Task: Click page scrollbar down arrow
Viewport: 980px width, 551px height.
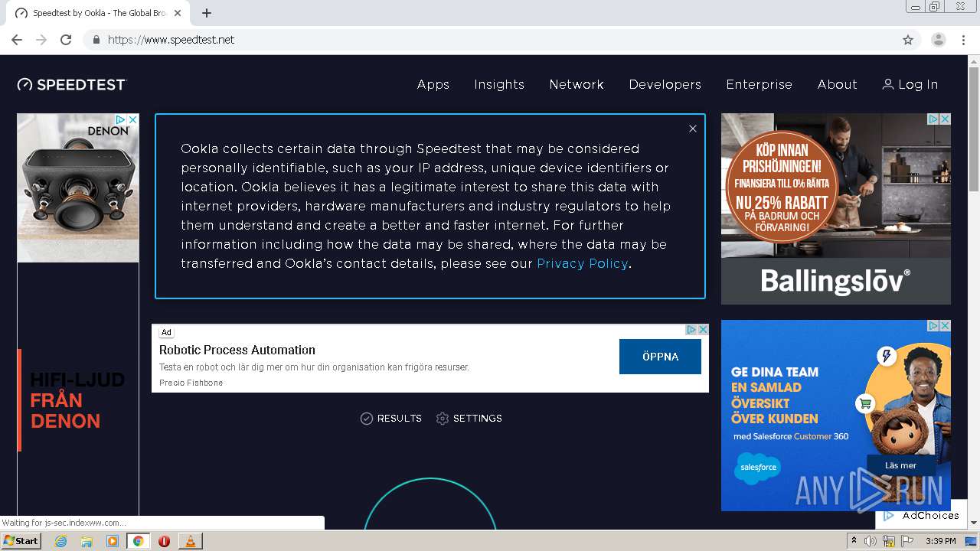Action: pos(974,523)
